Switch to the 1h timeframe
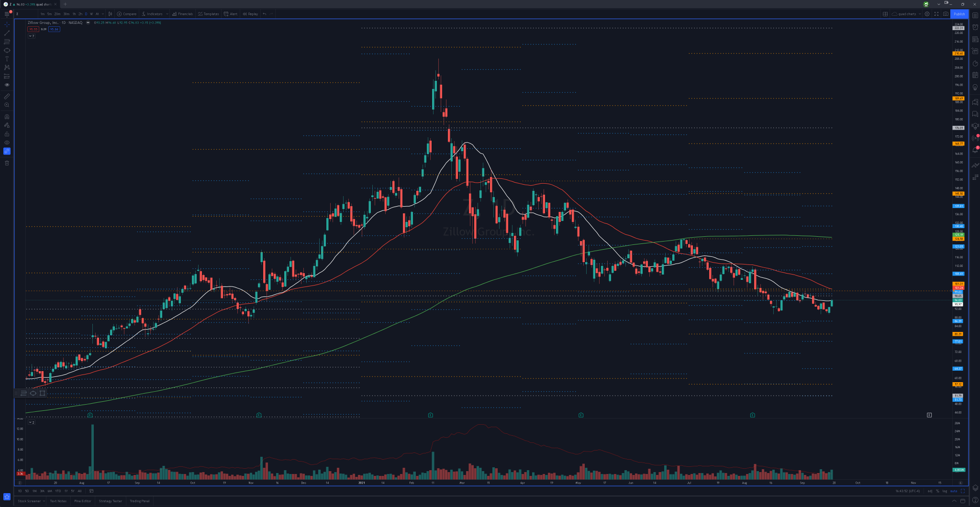This screenshot has width=980, height=507. pos(74,14)
